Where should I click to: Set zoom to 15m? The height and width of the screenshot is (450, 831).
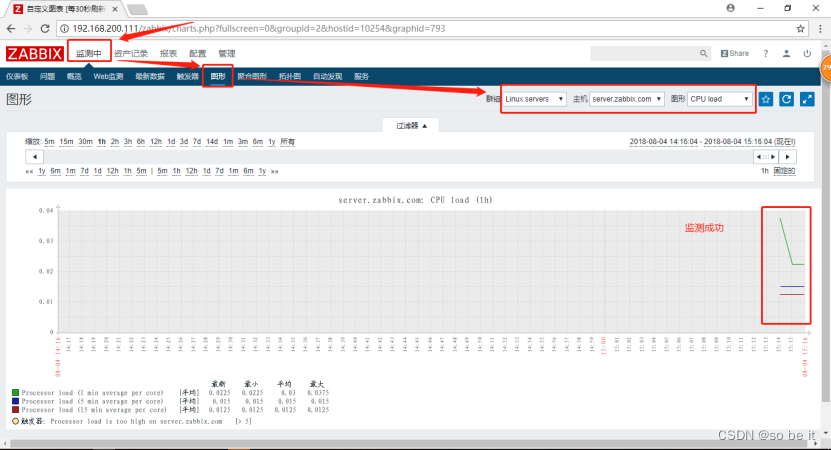(x=66, y=142)
